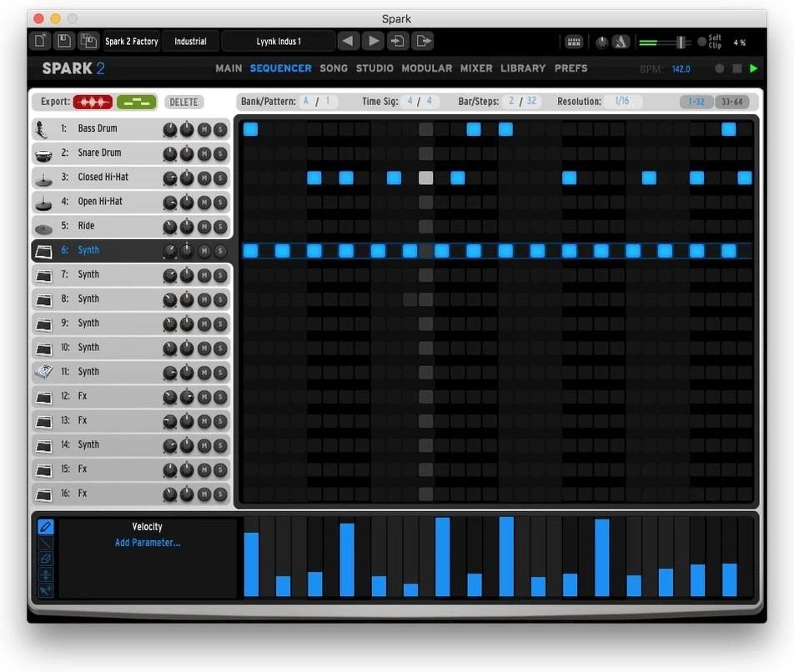794x672 pixels.
Task: Click the DELETE button
Action: coord(183,103)
